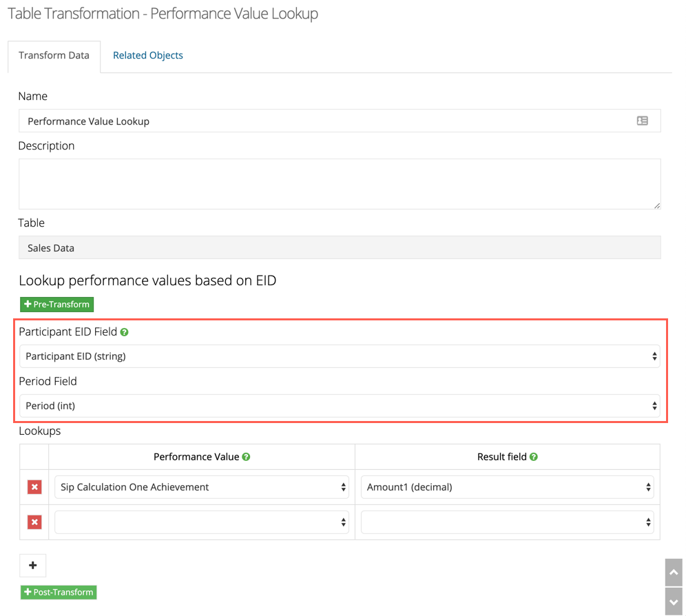This screenshot has width=686, height=616.
Task: Click the Lookup performance values based on EID heading
Action: [x=147, y=280]
